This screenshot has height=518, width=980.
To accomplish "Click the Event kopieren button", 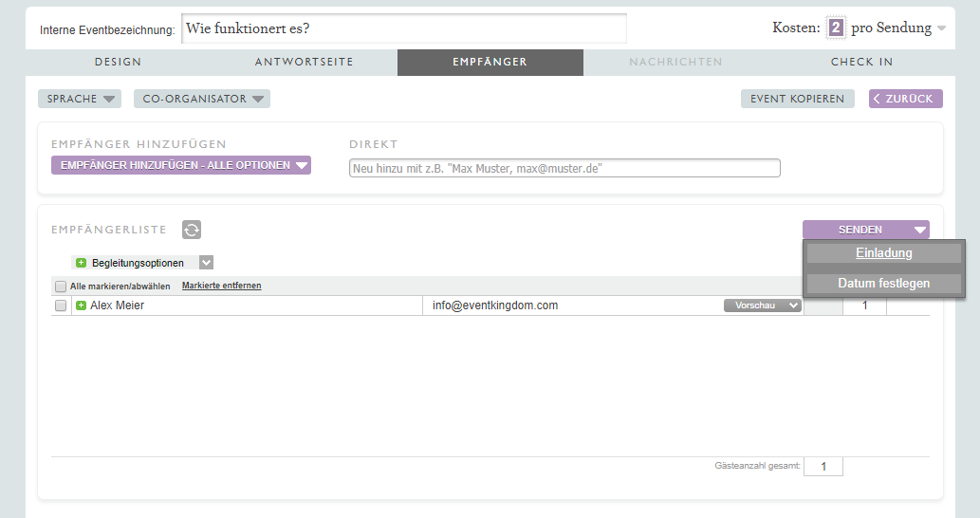I will 797,99.
